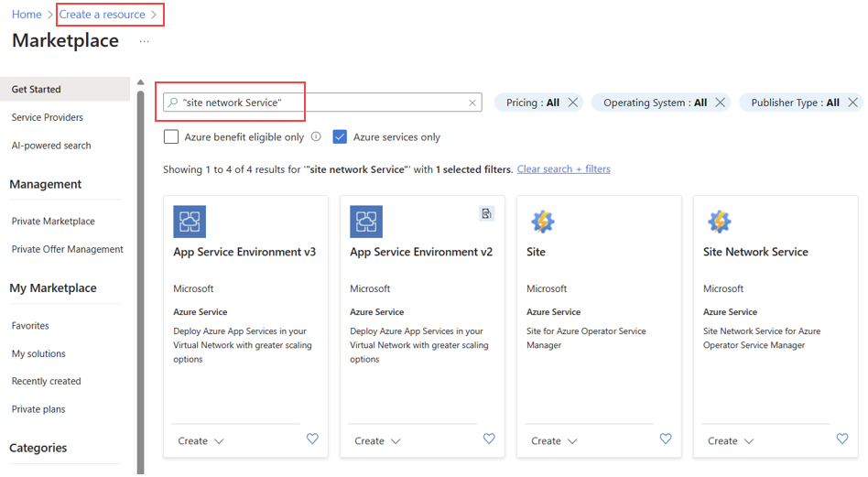Click App Service Environment v3 icon
The image size is (868, 477).
click(190, 222)
